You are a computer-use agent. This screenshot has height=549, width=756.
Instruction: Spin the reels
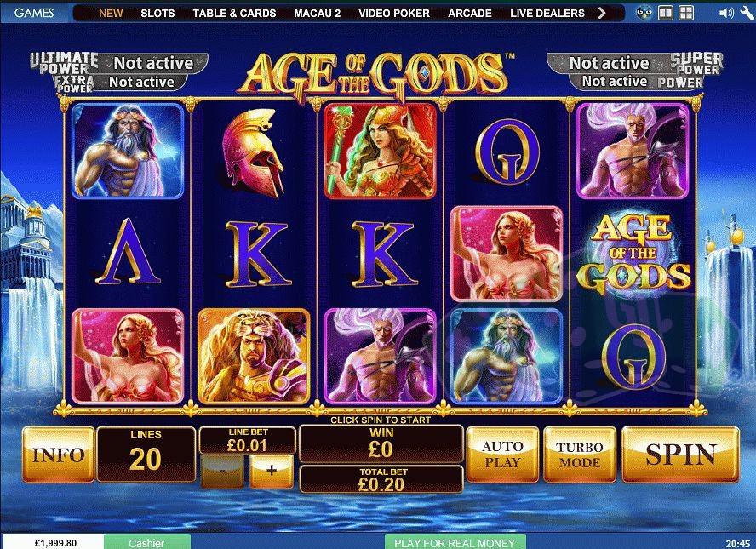point(680,455)
